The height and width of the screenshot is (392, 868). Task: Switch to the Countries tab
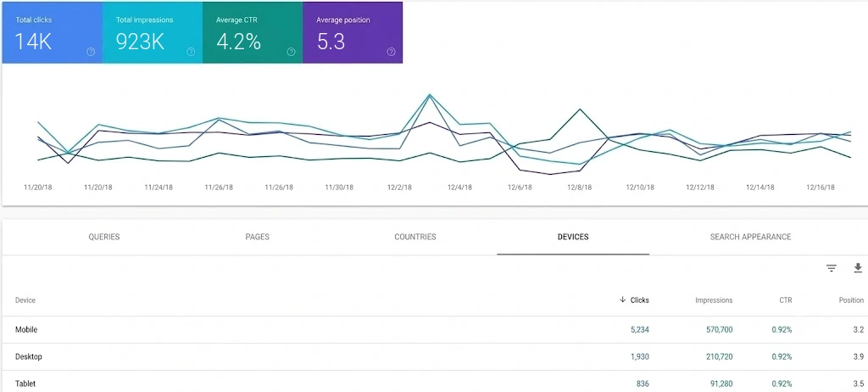pos(415,237)
